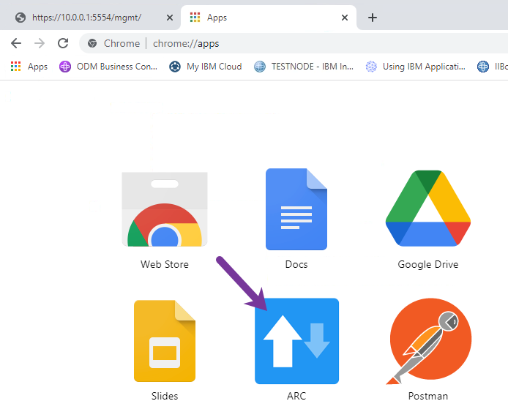
Task: Close the 10.0.0.1:5554/mgmt tab
Action: point(169,18)
